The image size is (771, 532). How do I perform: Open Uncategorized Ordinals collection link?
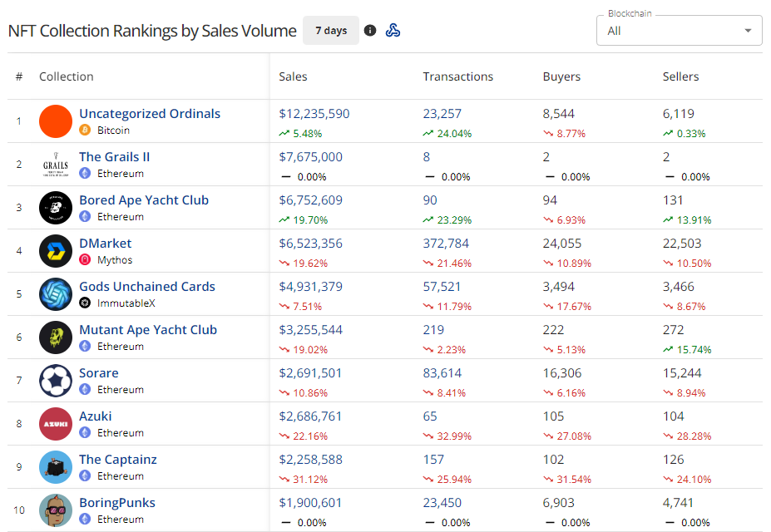point(150,114)
